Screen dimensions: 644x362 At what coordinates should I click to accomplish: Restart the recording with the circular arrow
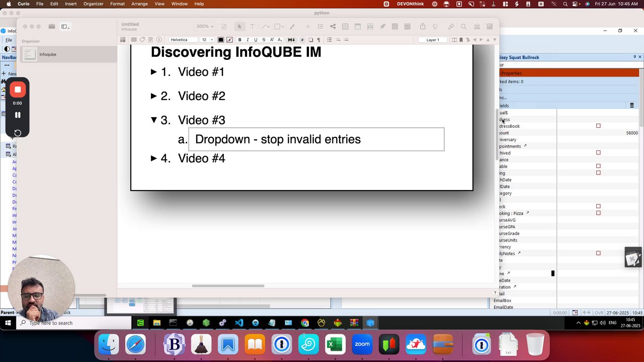[x=18, y=133]
